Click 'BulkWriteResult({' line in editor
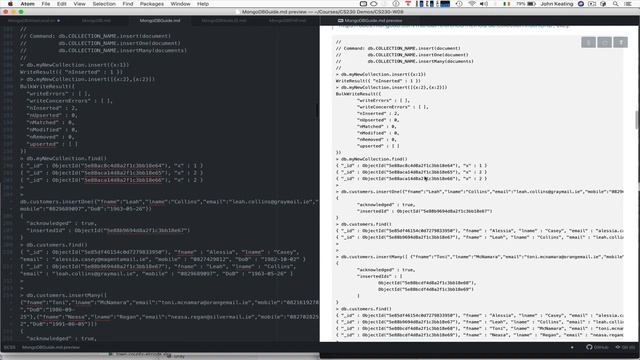The width and height of the screenshot is (640, 360). pos(47,87)
